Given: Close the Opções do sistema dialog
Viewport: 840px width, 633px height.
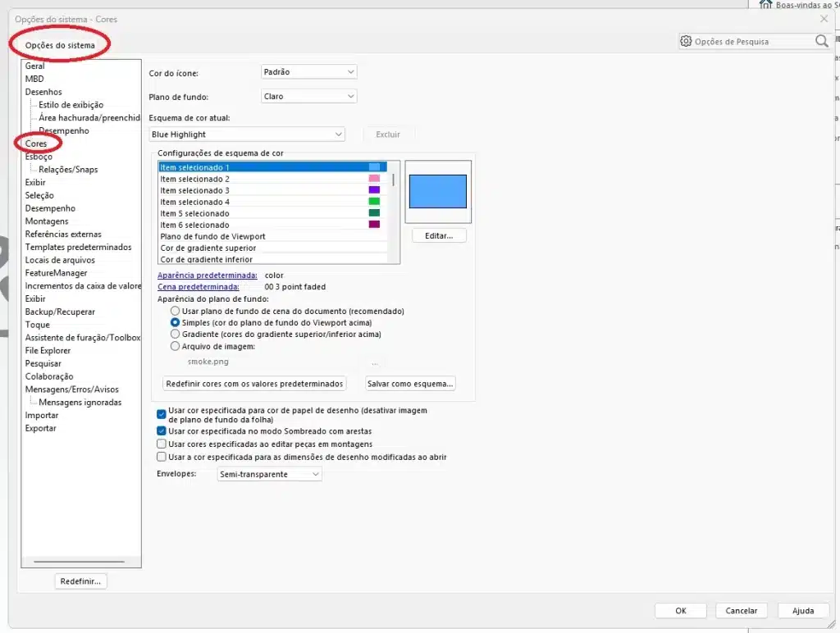Looking at the screenshot, I should click(x=824, y=18).
